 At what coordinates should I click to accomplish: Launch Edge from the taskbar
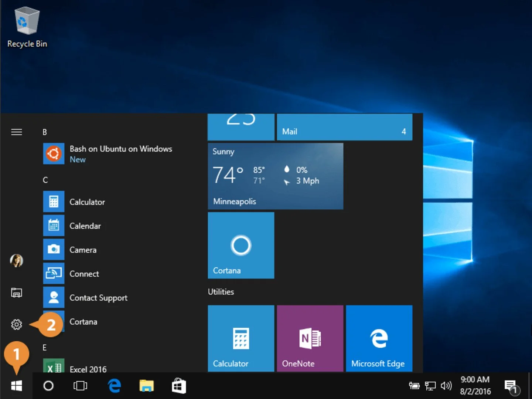pos(114,386)
